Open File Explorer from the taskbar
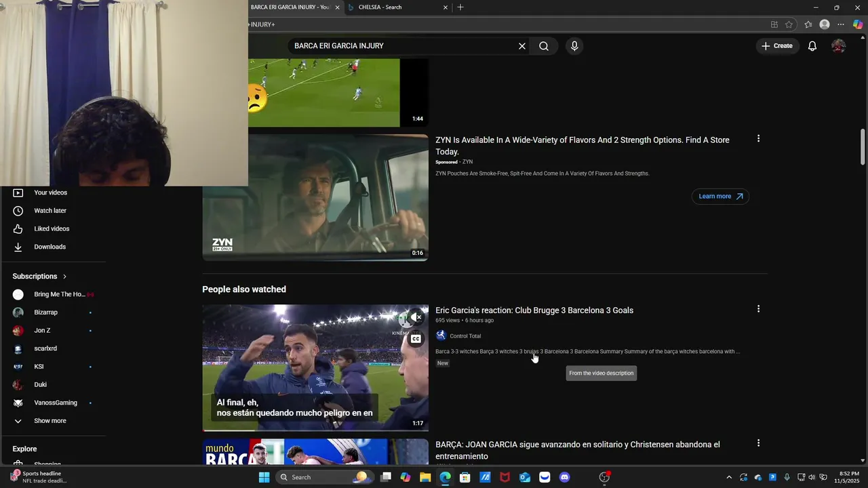The height and width of the screenshot is (488, 868). coord(425,477)
